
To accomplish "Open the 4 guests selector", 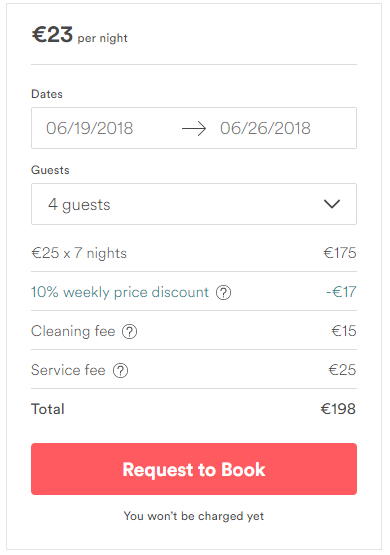I will [x=194, y=204].
